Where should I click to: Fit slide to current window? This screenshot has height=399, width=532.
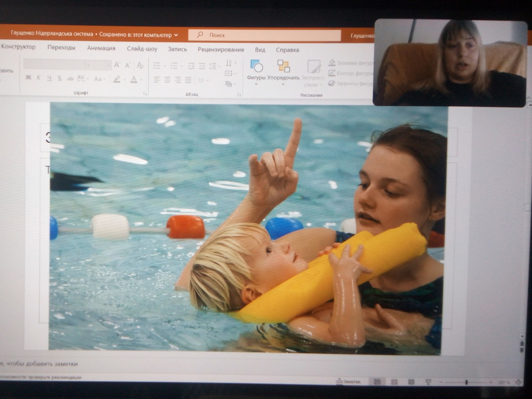pyautogui.click(x=519, y=382)
